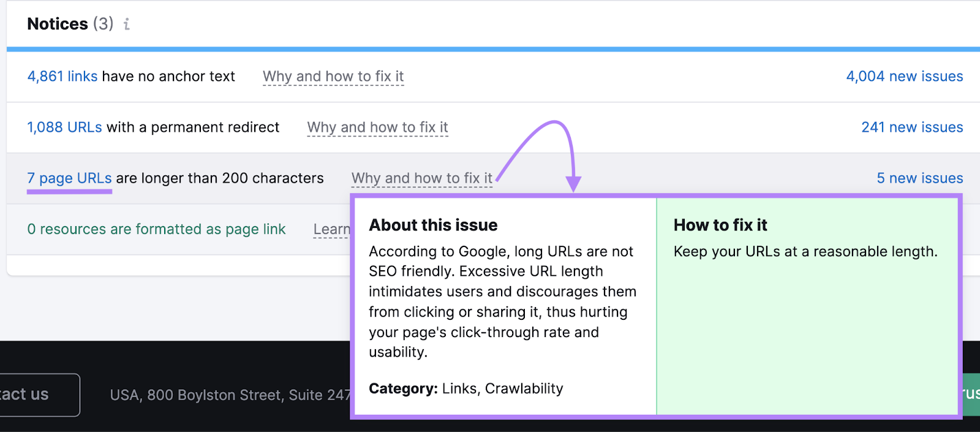Click 'with a permanent redirect' description

193,127
